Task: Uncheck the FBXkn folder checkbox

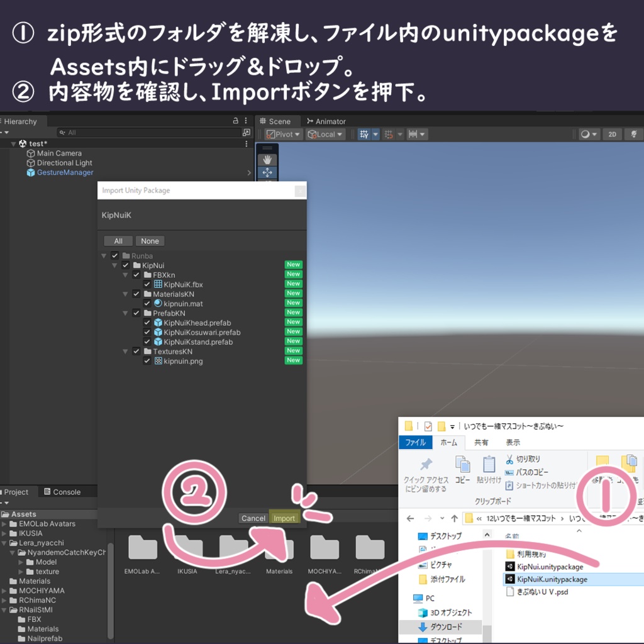Action: (x=136, y=275)
